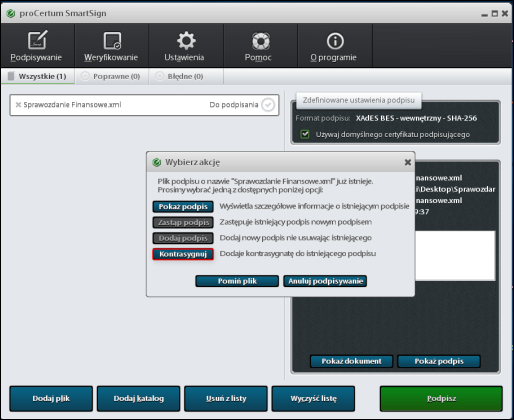Open Pomoc lifebuoy help
The image size is (514, 420).
coord(259,46)
